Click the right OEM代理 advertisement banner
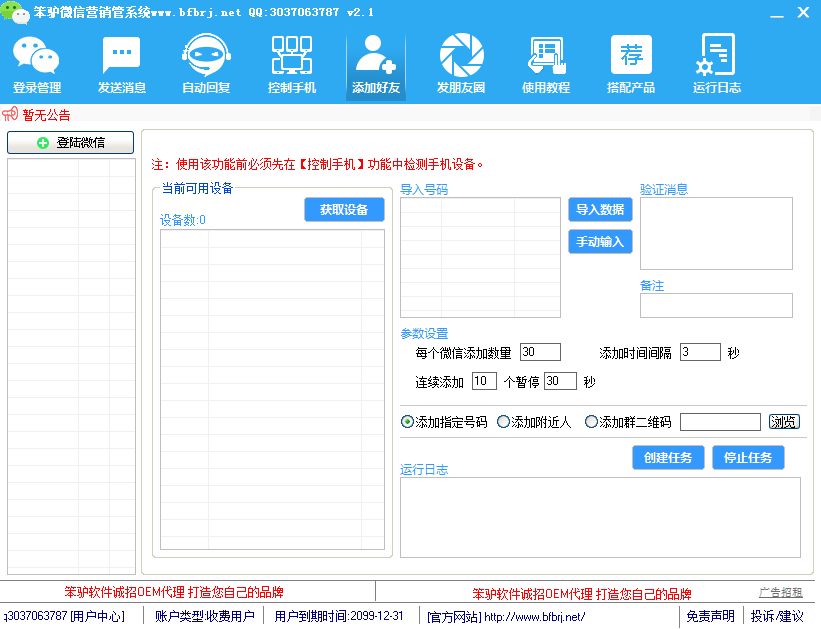821x629 pixels. (x=582, y=594)
